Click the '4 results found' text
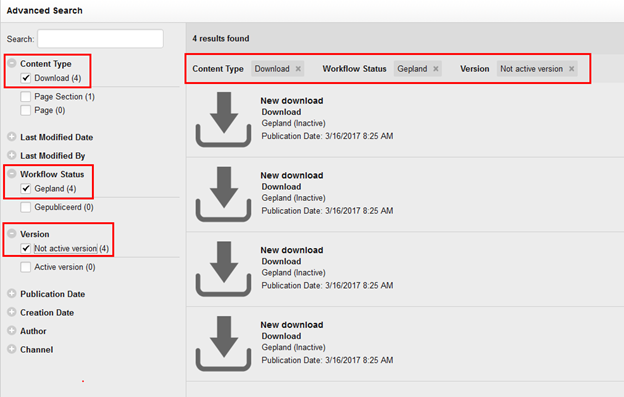The width and height of the screenshot is (624, 397). click(221, 39)
